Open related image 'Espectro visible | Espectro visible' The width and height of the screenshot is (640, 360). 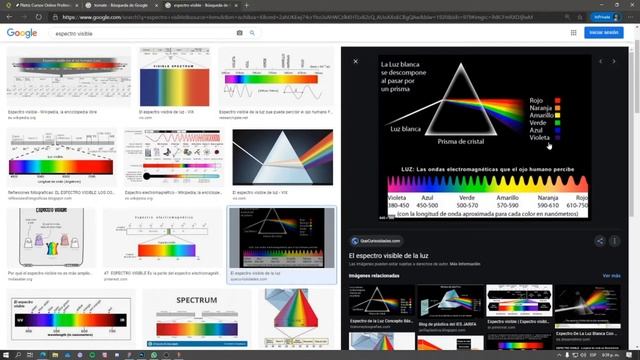[x=519, y=301]
